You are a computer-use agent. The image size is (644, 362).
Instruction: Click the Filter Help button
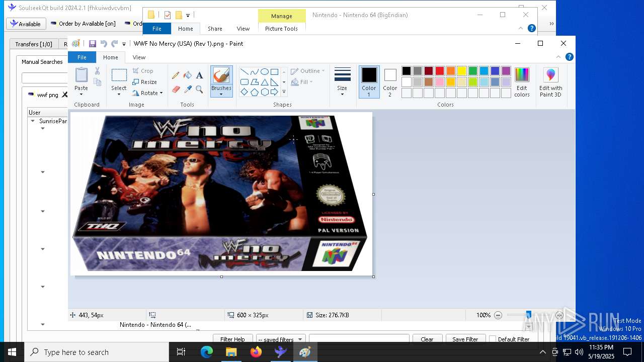pyautogui.click(x=232, y=339)
